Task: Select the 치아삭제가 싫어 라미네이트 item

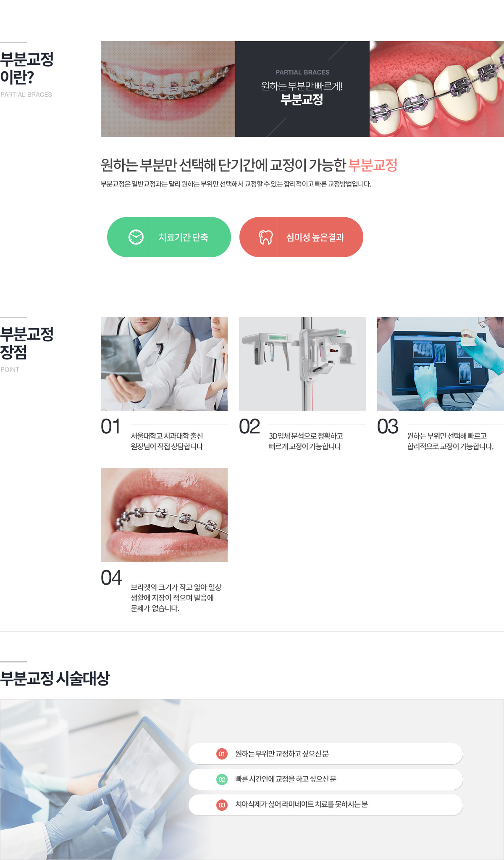Action: tap(325, 805)
